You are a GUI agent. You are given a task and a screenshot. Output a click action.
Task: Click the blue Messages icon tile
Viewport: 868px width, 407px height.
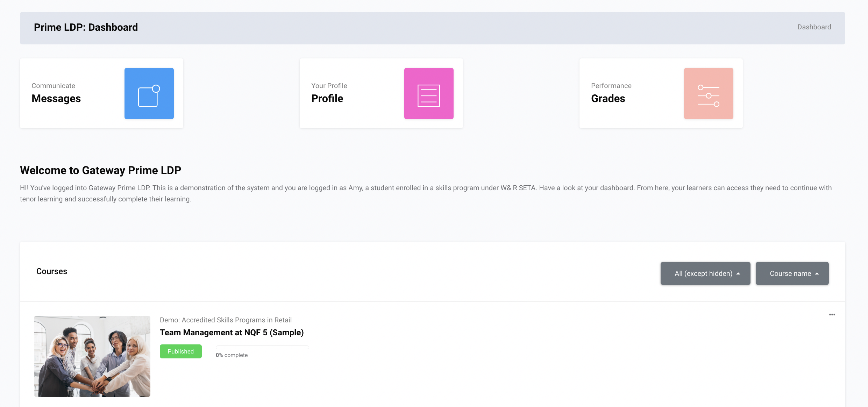pyautogui.click(x=149, y=93)
